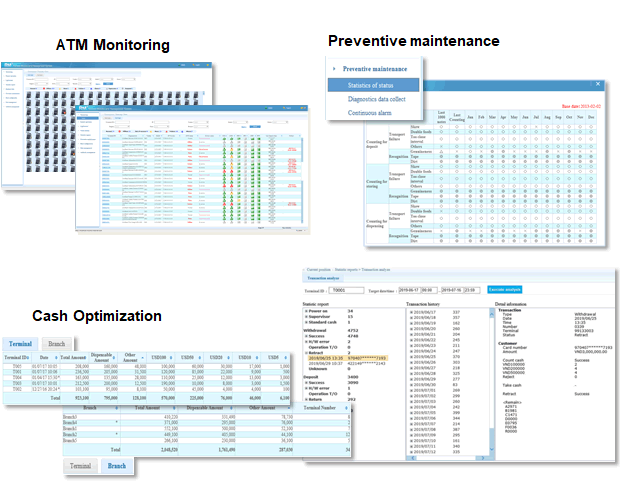This screenshot has width=620, height=498.
Task: Click the Counting for storing row header
Action: (377, 184)
